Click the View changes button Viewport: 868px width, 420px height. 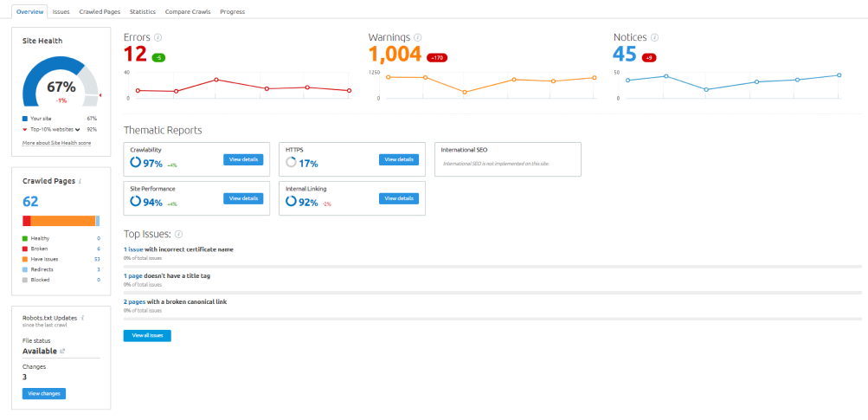[43, 393]
